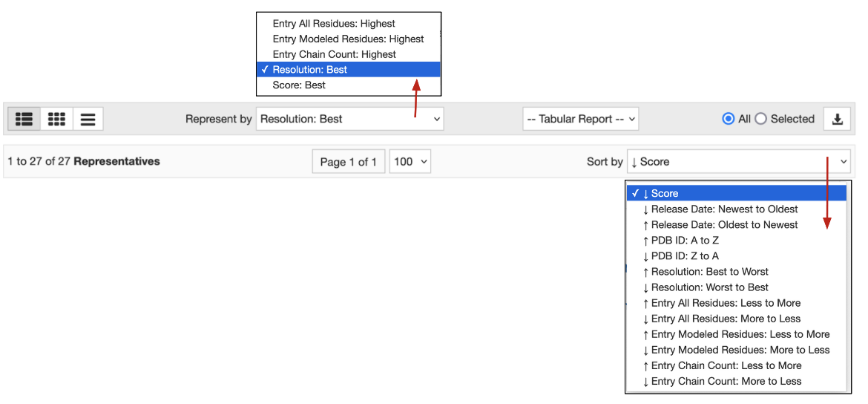Switch to the list view icon
The width and height of the screenshot is (868, 404).
(24, 119)
